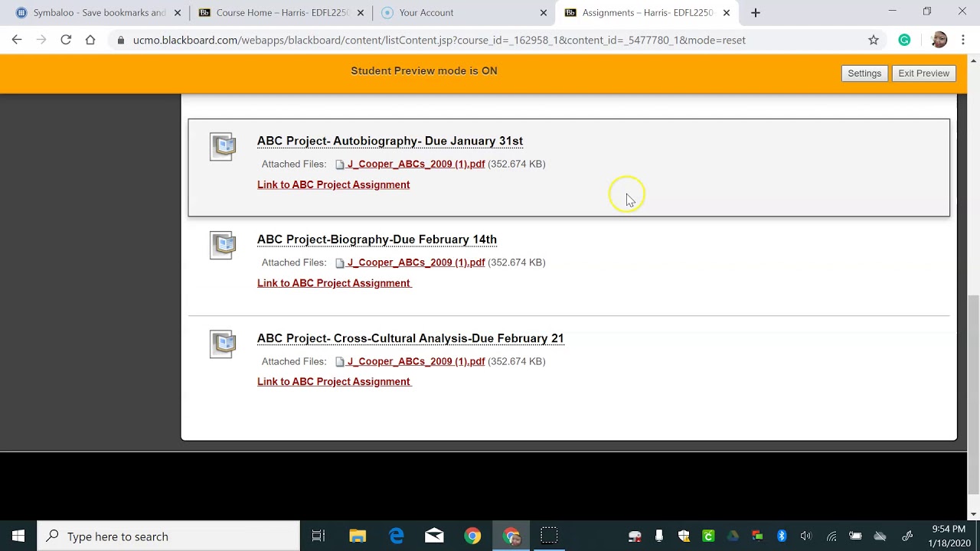
Task: Open the Windows Start menu
Action: tap(18, 536)
